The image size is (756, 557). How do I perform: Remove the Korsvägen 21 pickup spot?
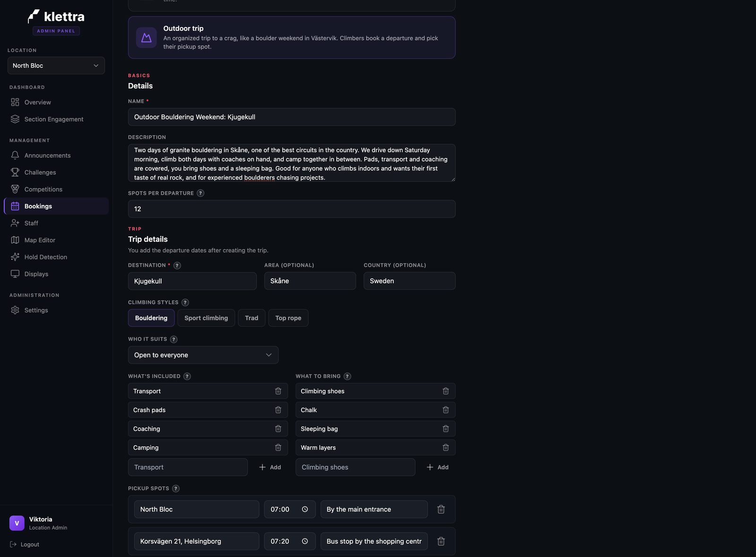point(441,541)
